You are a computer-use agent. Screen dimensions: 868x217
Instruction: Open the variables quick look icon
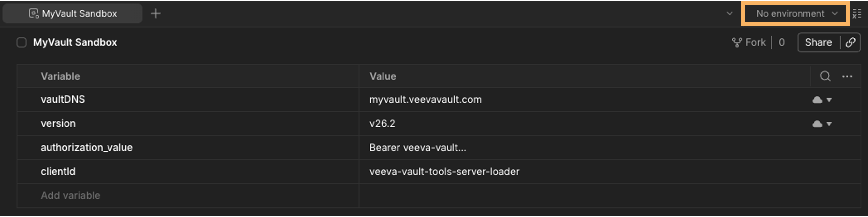click(x=857, y=14)
